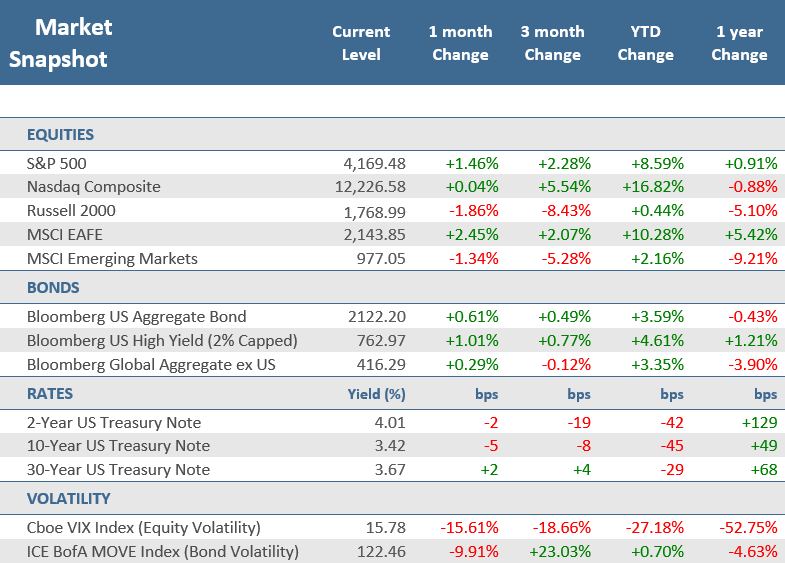The height and width of the screenshot is (563, 785).
Task: Select the 30-Year US Treasury Note label
Action: [x=118, y=470]
